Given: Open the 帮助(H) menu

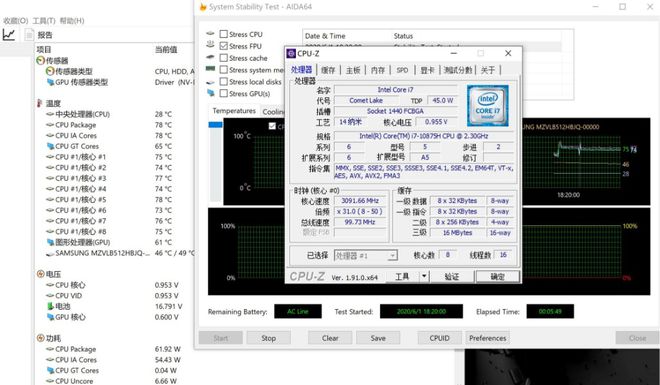Looking at the screenshot, I should click(72, 20).
